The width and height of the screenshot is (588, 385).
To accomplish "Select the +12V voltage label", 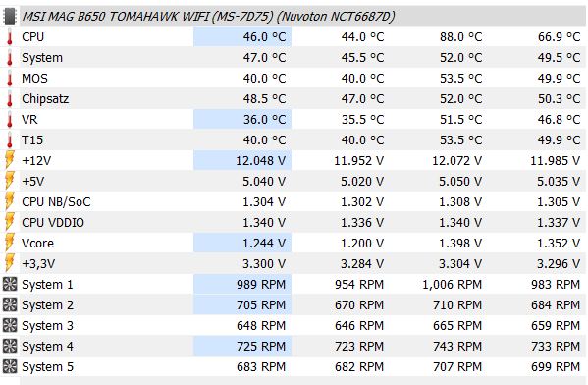I will pyautogui.click(x=36, y=161).
